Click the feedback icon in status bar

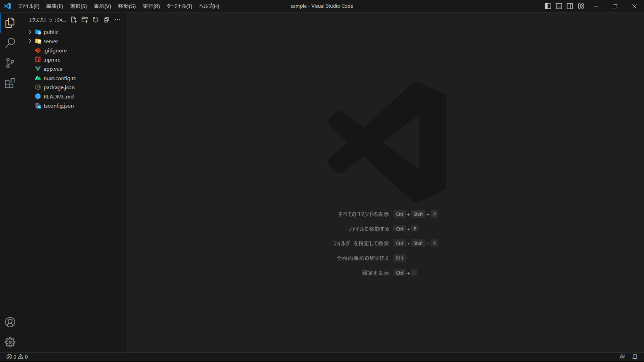622,356
